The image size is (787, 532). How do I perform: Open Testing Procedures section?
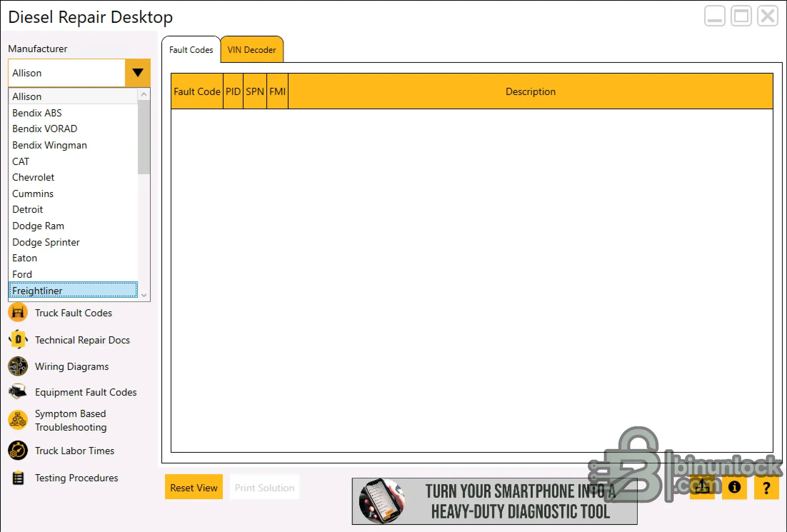pyautogui.click(x=76, y=478)
